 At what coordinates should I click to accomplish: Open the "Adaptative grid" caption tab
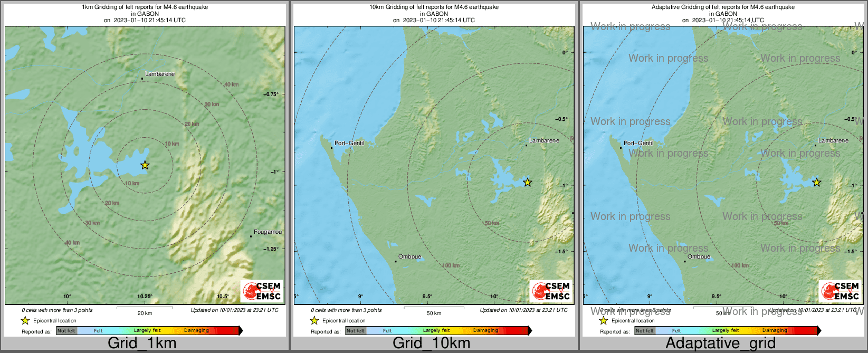tap(720, 343)
